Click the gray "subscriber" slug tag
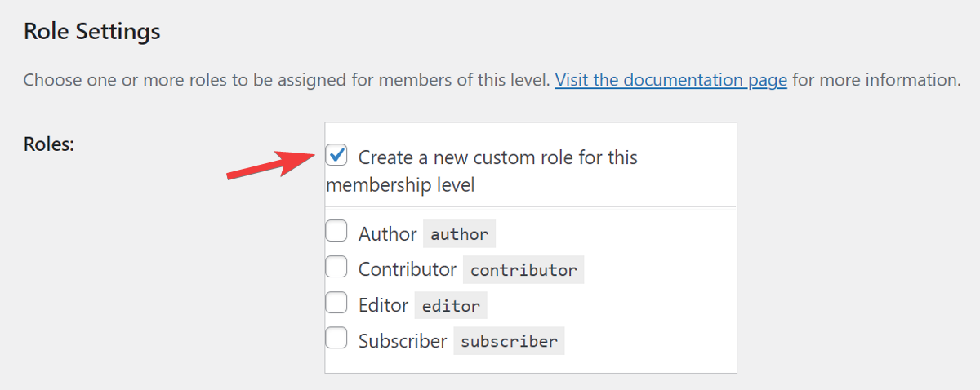Image resolution: width=980 pixels, height=390 pixels. (509, 341)
